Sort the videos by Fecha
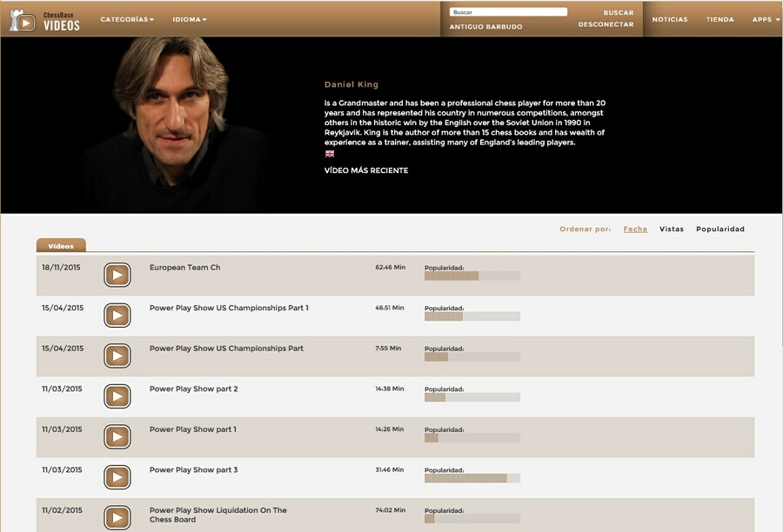Viewport: 783px width, 532px height. coord(635,229)
